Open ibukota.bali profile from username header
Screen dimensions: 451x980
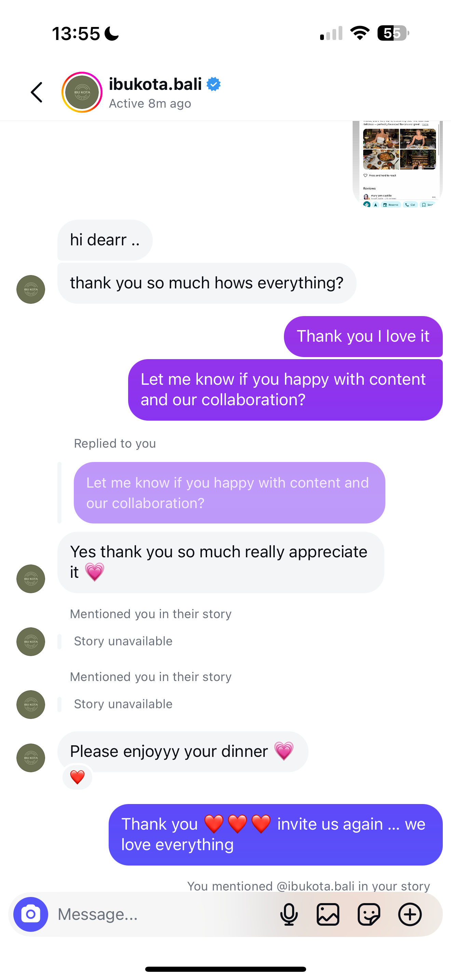(155, 84)
